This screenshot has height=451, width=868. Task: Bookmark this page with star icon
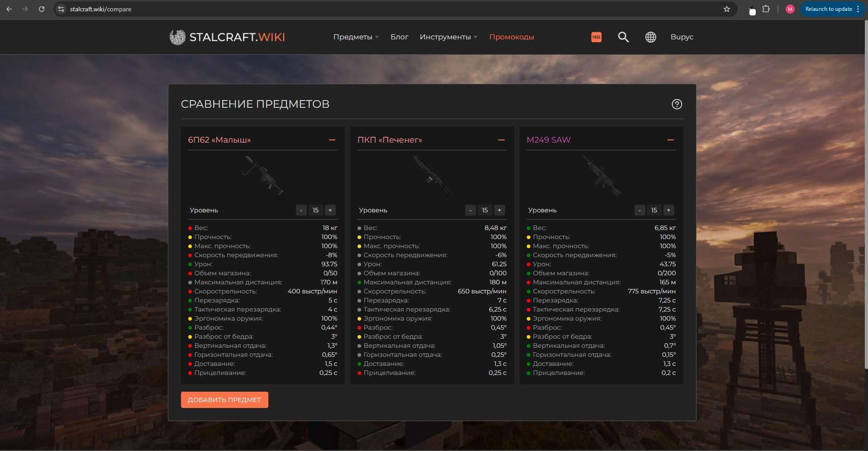click(727, 9)
